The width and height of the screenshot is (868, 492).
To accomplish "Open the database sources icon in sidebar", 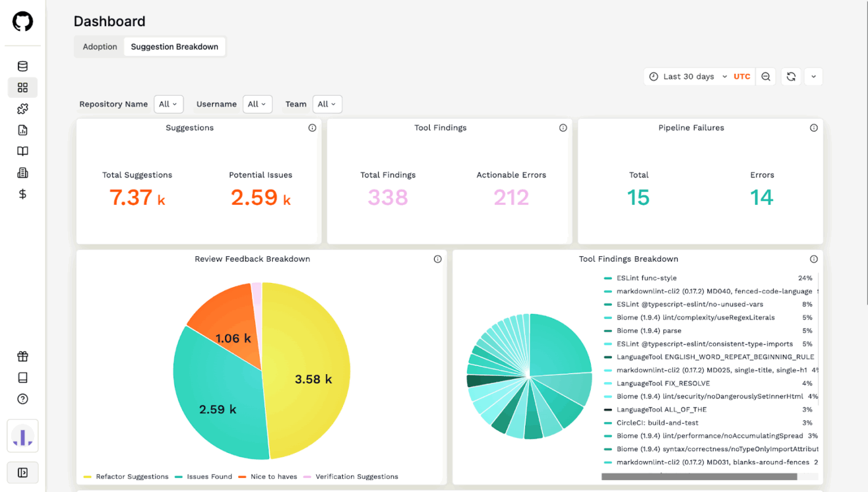I will pyautogui.click(x=22, y=66).
